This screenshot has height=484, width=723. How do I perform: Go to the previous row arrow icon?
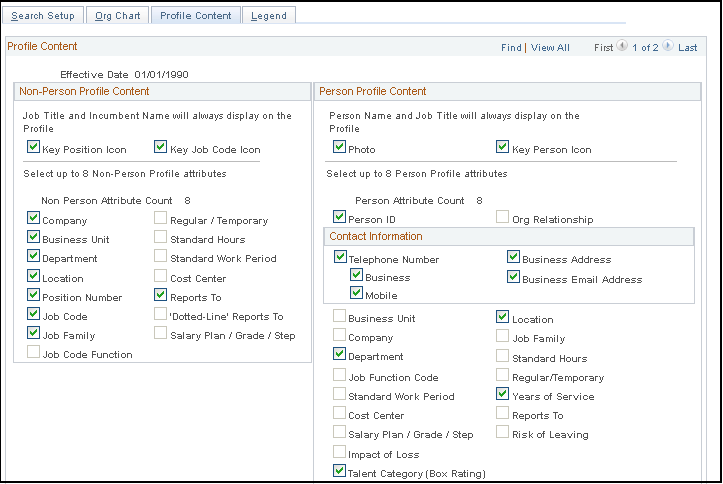(x=622, y=46)
